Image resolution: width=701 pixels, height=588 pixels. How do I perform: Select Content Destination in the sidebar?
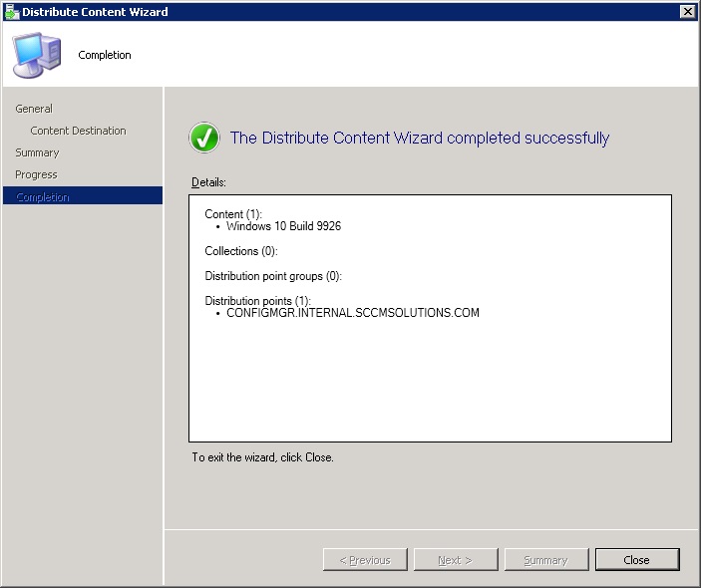click(78, 131)
